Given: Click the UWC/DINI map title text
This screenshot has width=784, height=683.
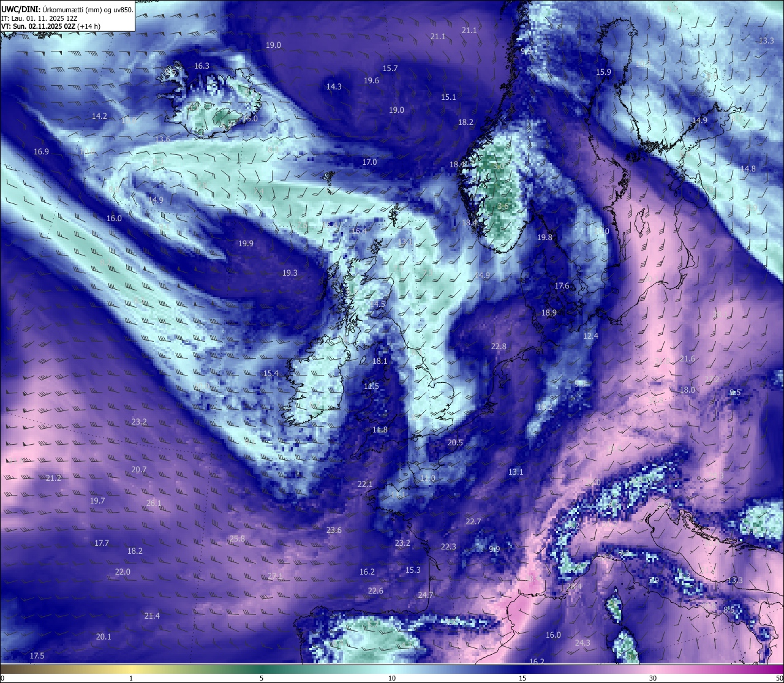Looking at the screenshot, I should (67, 9).
